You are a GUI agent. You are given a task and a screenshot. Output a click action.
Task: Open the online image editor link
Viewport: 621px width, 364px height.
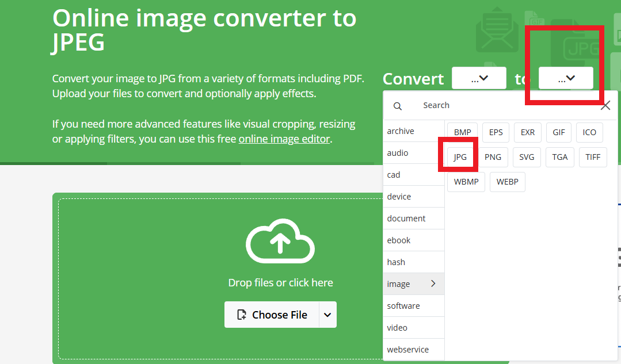[284, 139]
